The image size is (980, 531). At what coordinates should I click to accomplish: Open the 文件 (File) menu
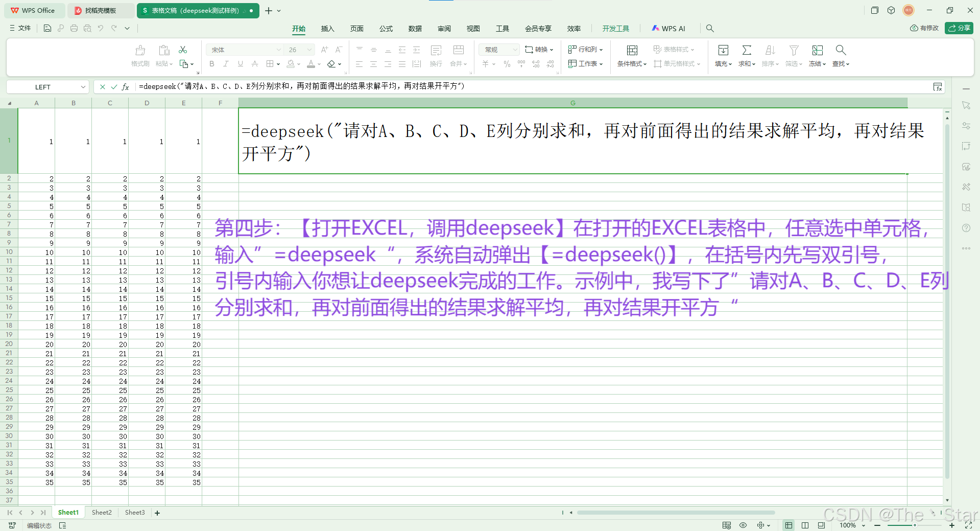point(20,28)
